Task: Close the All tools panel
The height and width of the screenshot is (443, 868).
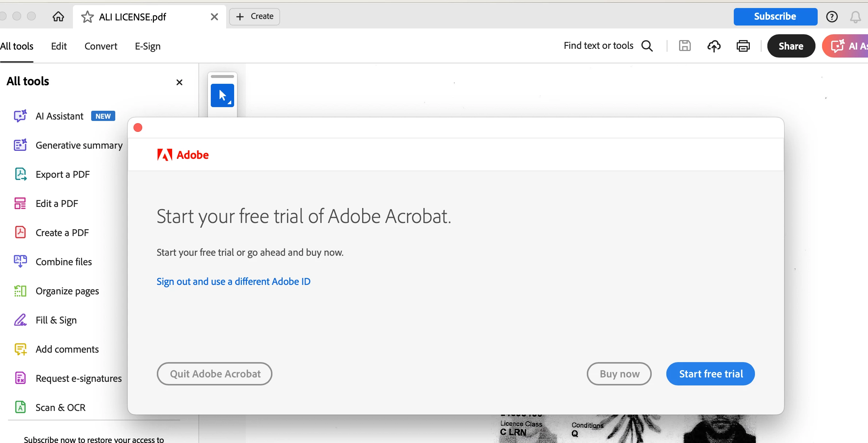Action: [x=179, y=82]
